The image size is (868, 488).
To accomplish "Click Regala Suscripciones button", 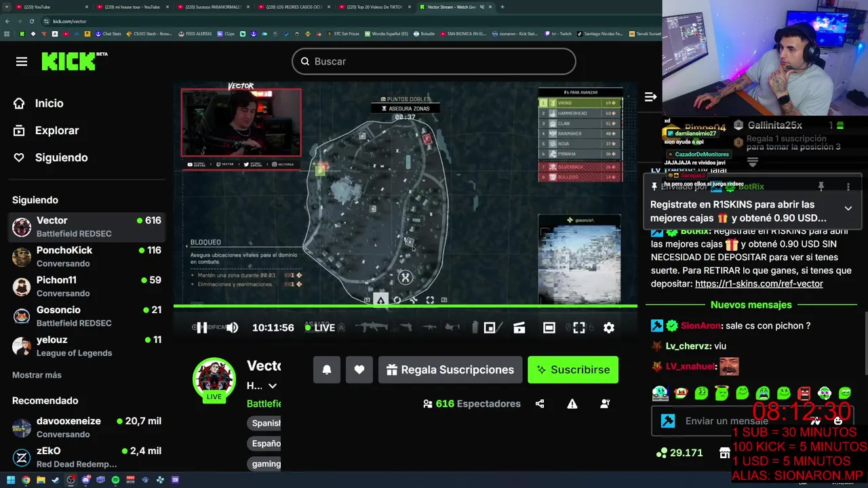I will coord(450,370).
